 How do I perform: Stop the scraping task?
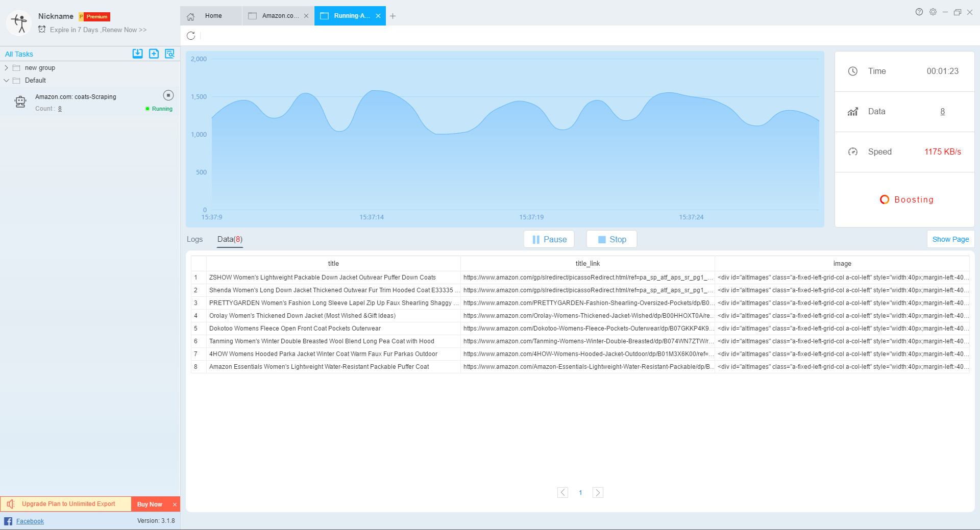click(x=611, y=239)
